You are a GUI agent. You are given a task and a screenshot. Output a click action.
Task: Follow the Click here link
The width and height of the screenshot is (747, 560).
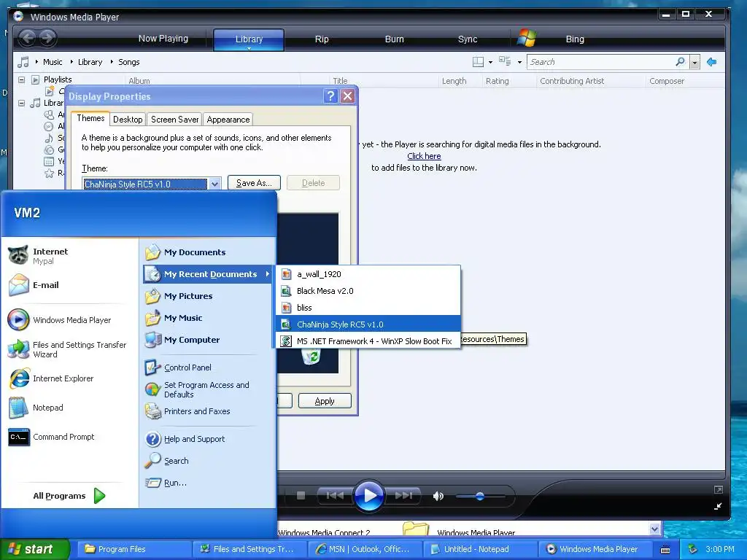[424, 156]
